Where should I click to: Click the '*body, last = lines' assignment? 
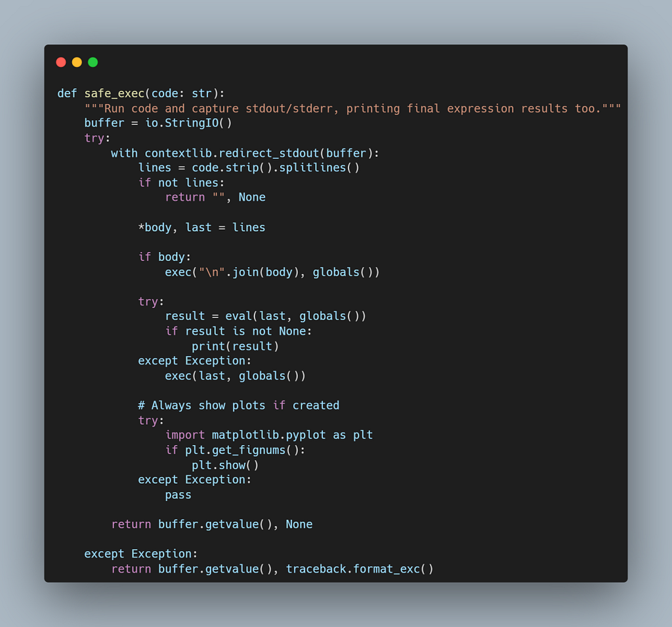[x=202, y=227]
